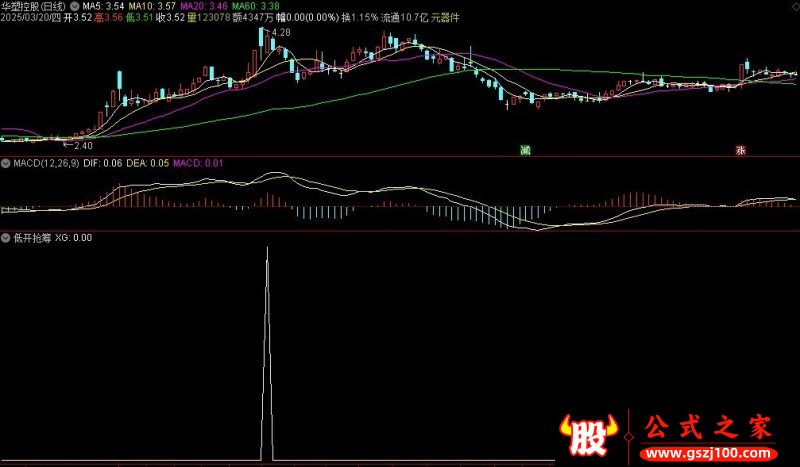Click the 元器件 sector label

(x=445, y=18)
